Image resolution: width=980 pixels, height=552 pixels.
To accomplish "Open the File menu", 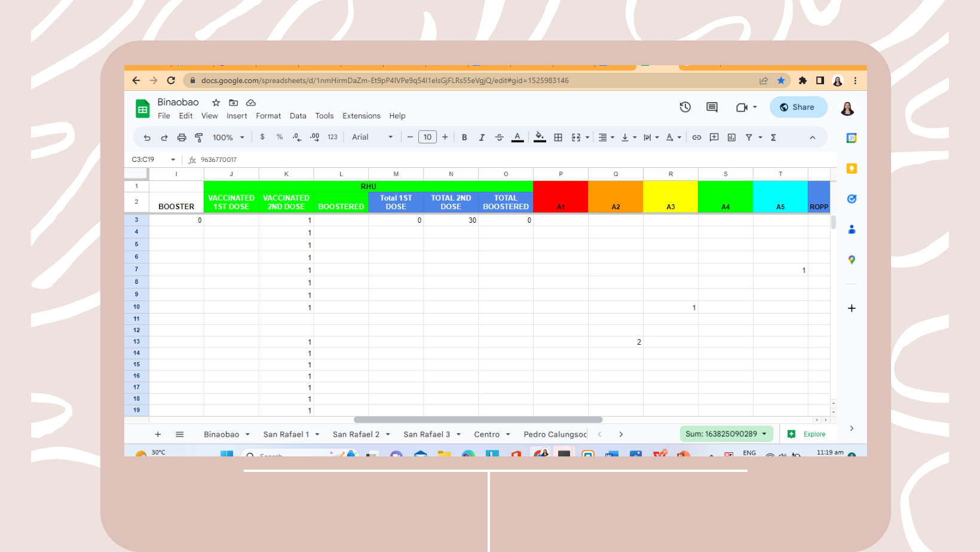I will (x=164, y=116).
